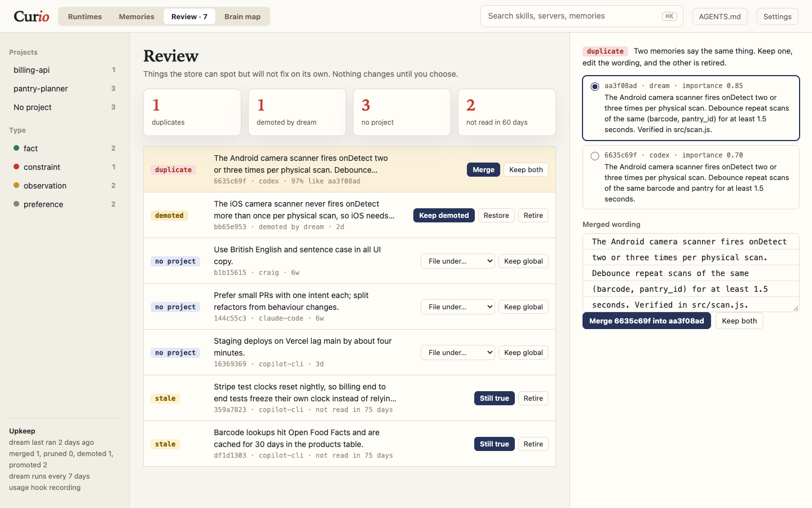Screen dimensions: 812x508
Task: Focus the search skills, servers, memories field
Action: (582, 16)
